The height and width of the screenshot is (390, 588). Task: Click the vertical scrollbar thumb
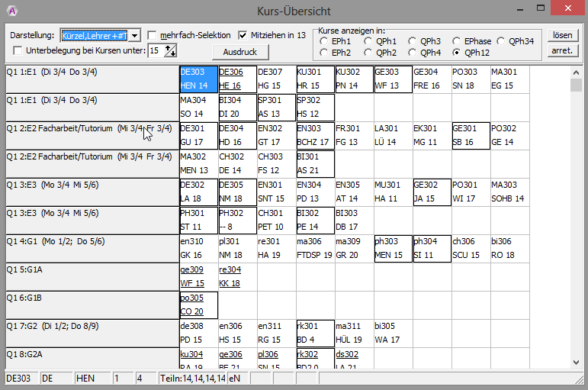[576, 85]
